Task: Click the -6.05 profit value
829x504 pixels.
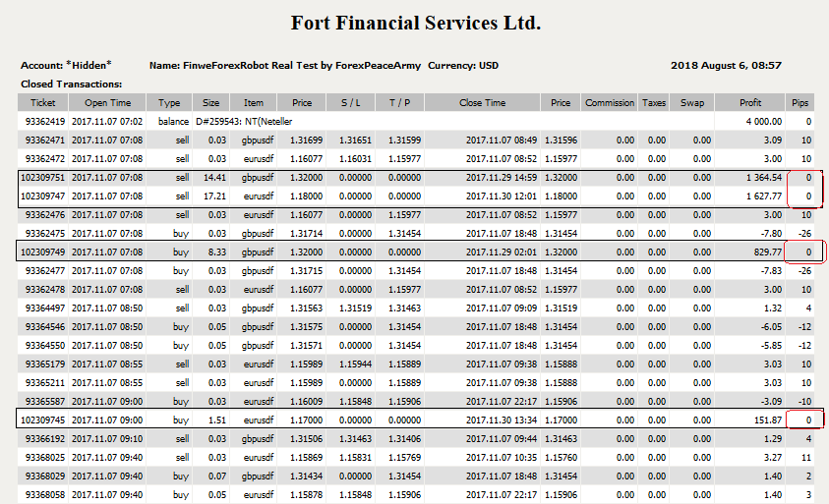Action: coord(771,327)
